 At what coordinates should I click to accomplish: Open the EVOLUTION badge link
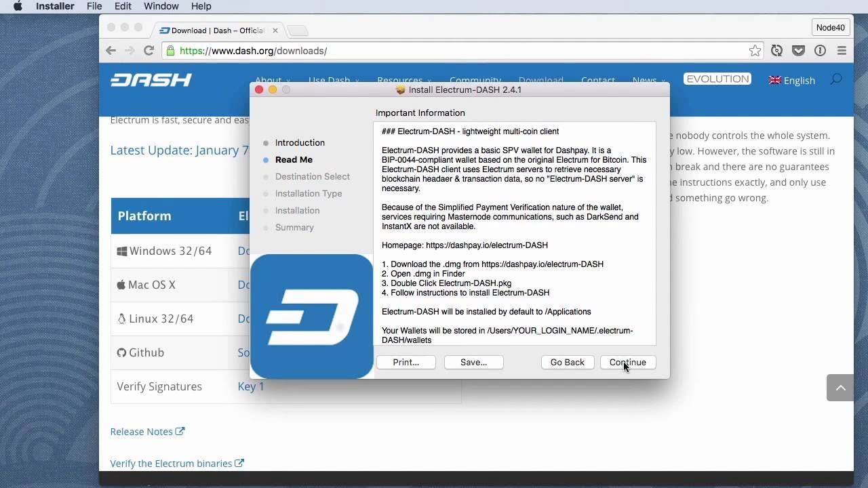[x=717, y=79]
